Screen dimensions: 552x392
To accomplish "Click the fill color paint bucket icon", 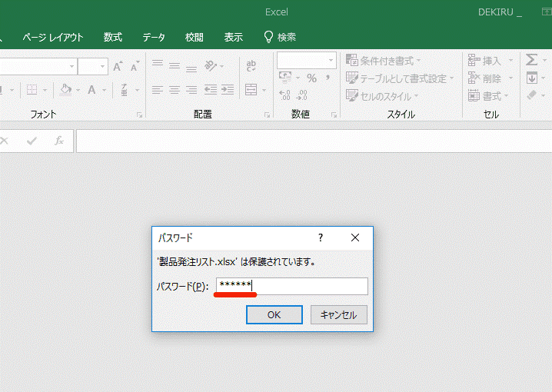I will (65, 90).
